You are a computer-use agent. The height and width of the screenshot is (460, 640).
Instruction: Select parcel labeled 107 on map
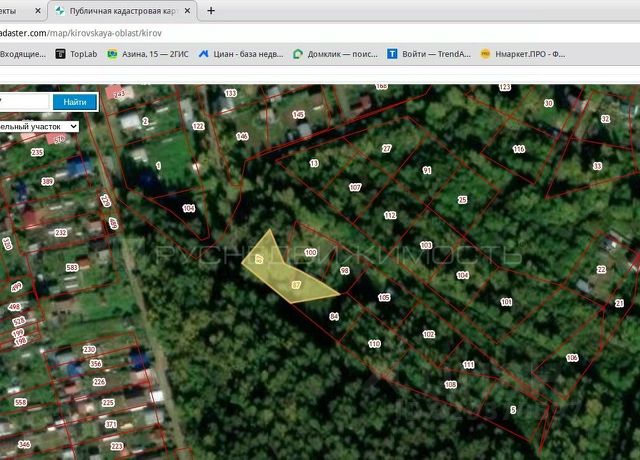[x=355, y=187]
